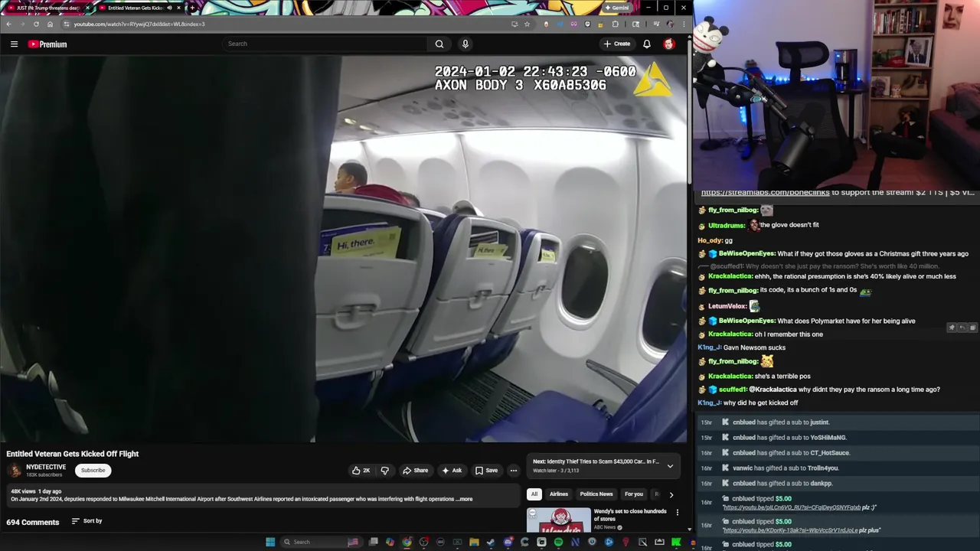Screen dimensions: 980x551
Task: Open the Windows Start menu
Action: click(270, 542)
